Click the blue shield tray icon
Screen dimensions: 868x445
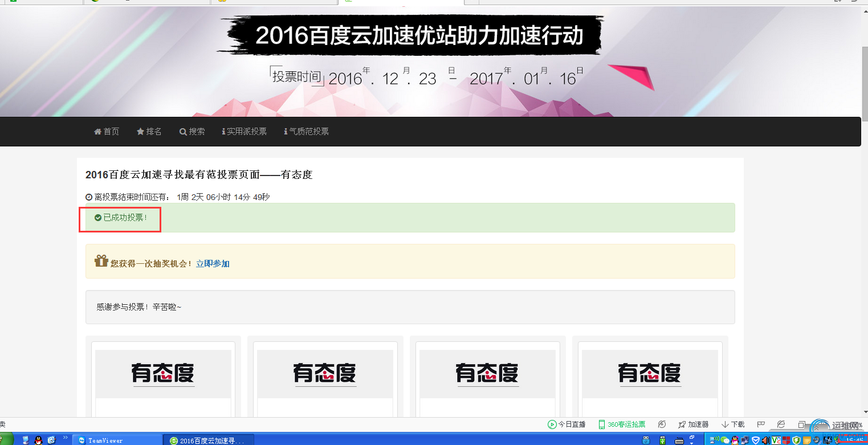pyautogui.click(x=756, y=440)
